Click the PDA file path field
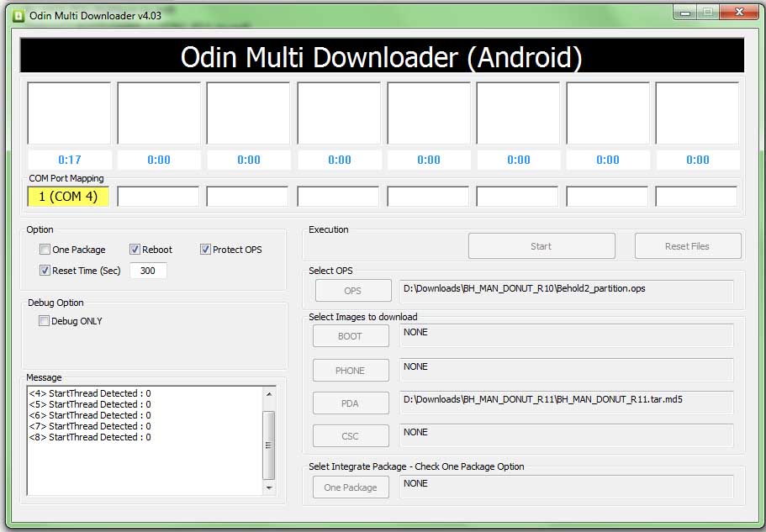 click(x=566, y=402)
